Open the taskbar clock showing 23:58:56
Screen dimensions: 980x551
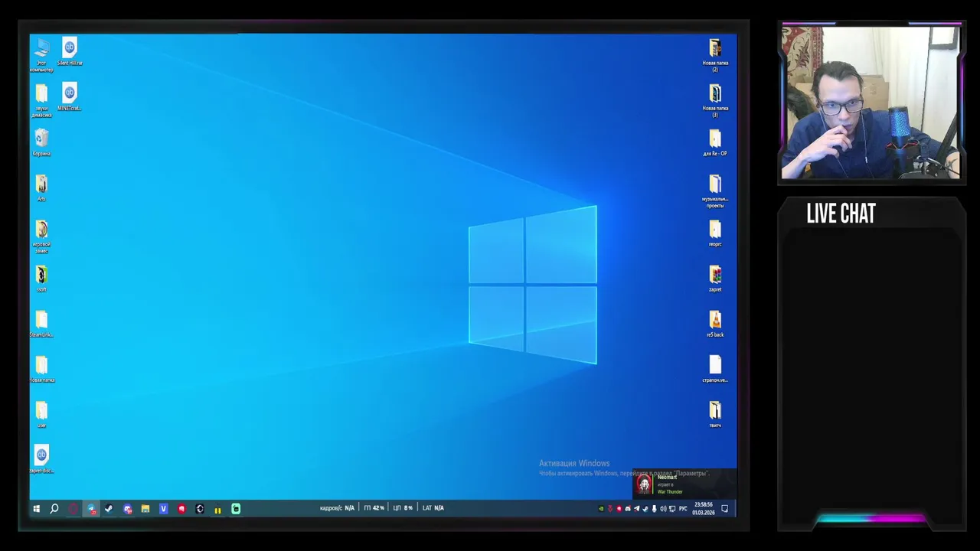pos(703,509)
